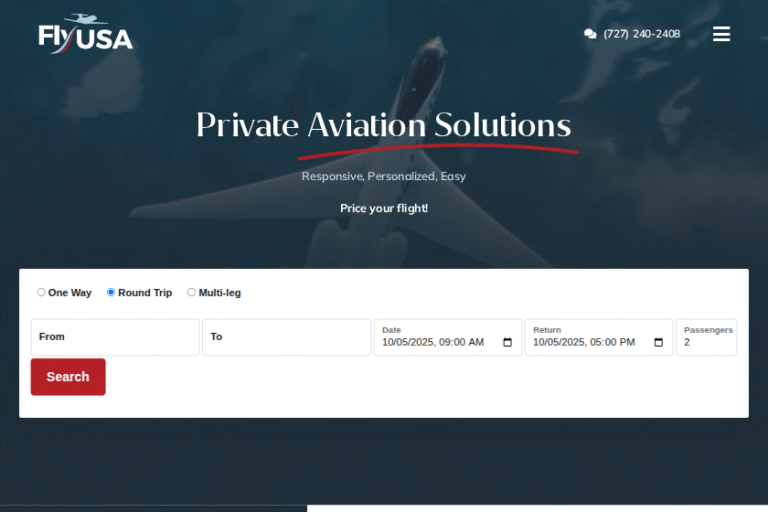Click the Return value 10/05/2025, 05:00 PM

click(584, 342)
